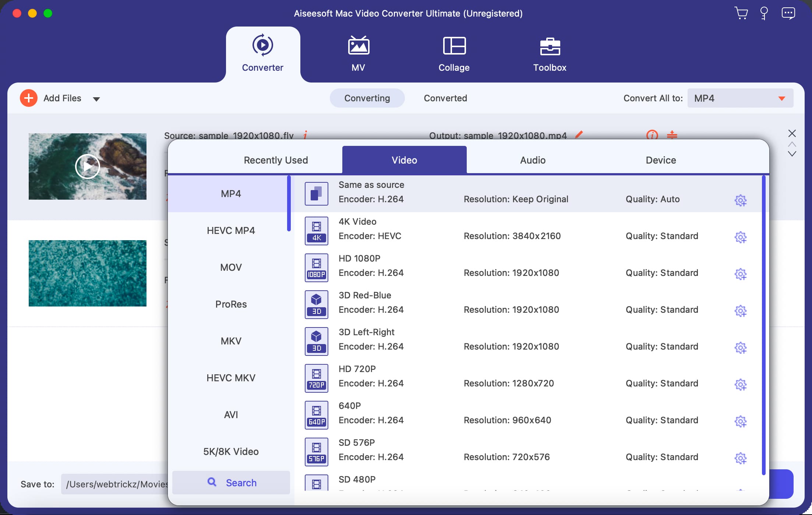Click the MKV format in sidebar
The height and width of the screenshot is (515, 812).
pos(230,341)
